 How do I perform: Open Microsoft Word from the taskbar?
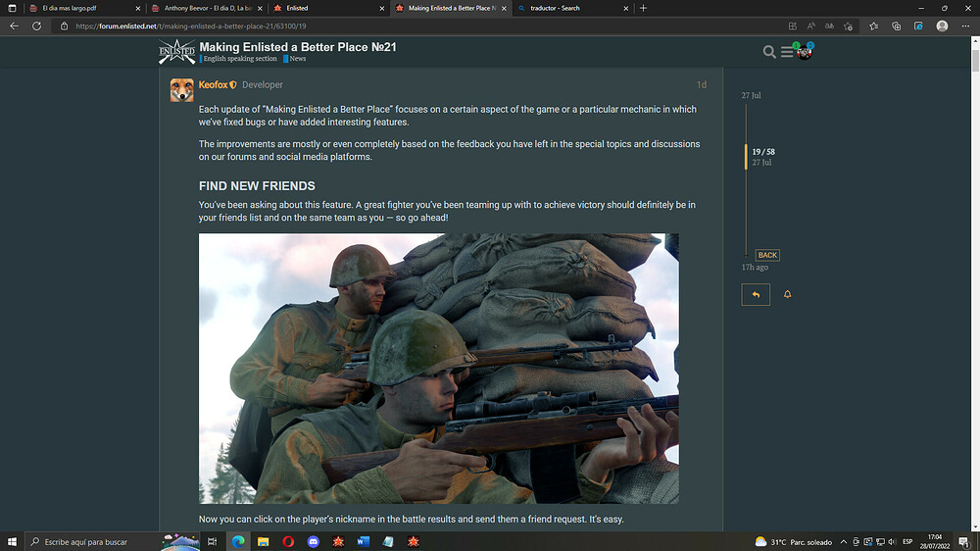pos(364,541)
